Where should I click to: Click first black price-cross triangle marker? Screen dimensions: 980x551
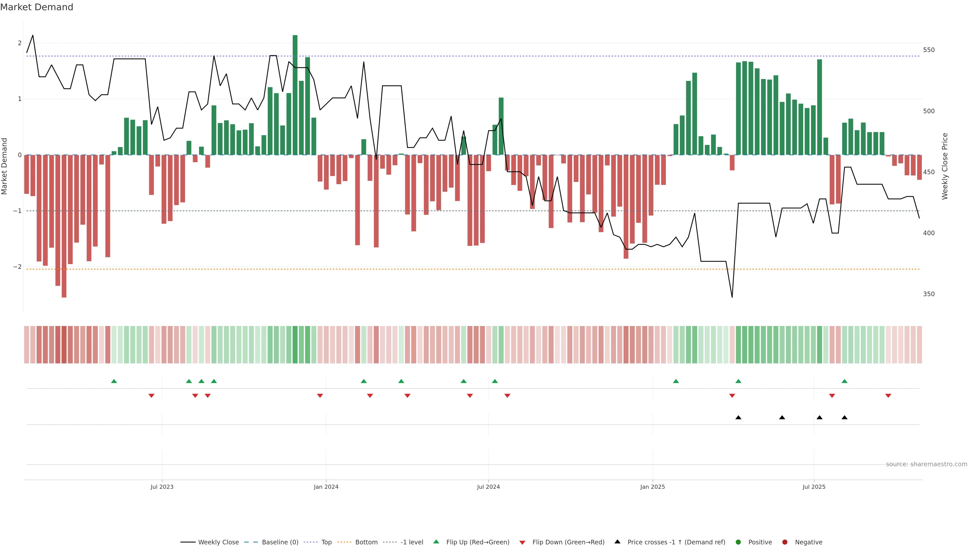click(x=738, y=418)
